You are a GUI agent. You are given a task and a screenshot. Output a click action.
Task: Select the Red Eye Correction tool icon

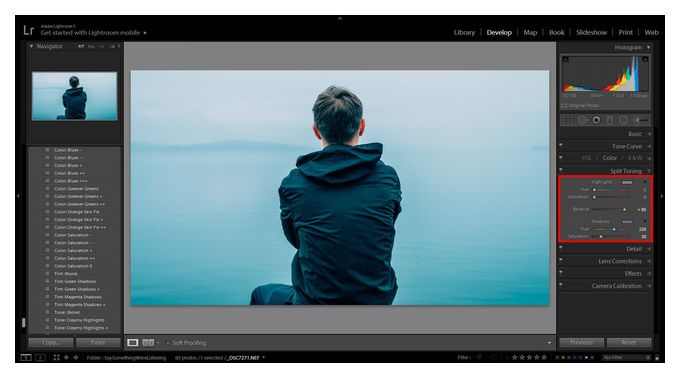point(596,120)
